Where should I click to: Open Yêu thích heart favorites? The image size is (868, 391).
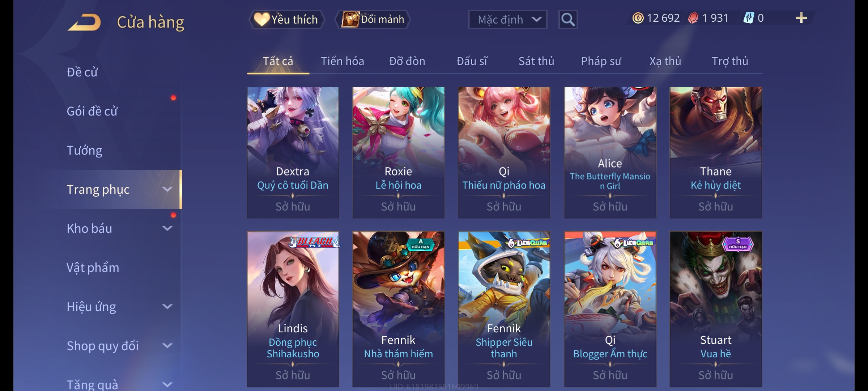[286, 20]
